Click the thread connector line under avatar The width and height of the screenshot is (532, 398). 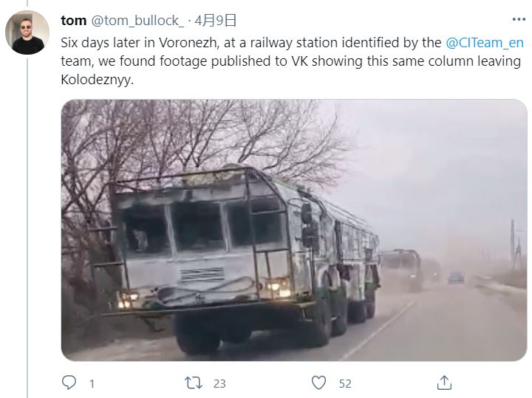pos(27,227)
